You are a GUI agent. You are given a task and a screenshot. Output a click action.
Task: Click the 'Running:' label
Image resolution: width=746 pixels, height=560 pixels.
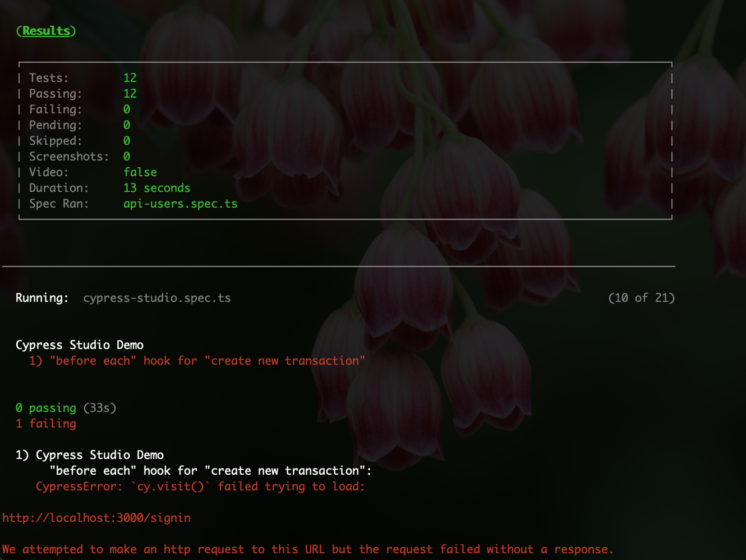tap(42, 298)
